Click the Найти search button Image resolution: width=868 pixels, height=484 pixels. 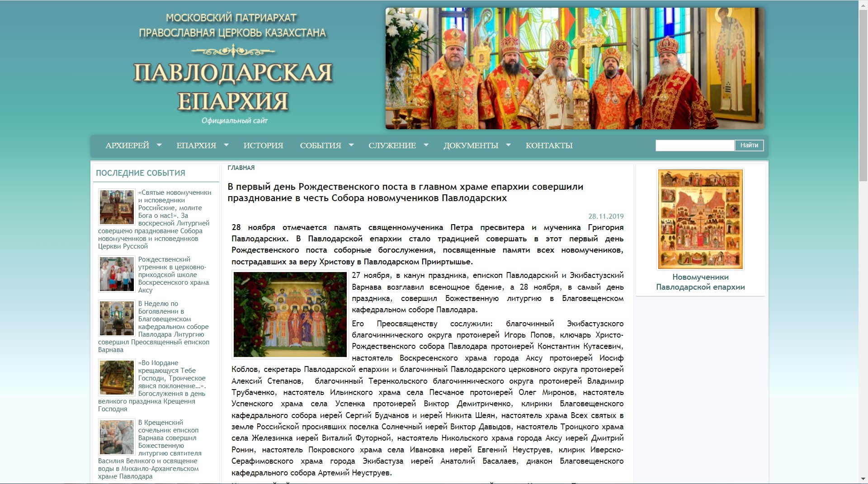coord(749,146)
